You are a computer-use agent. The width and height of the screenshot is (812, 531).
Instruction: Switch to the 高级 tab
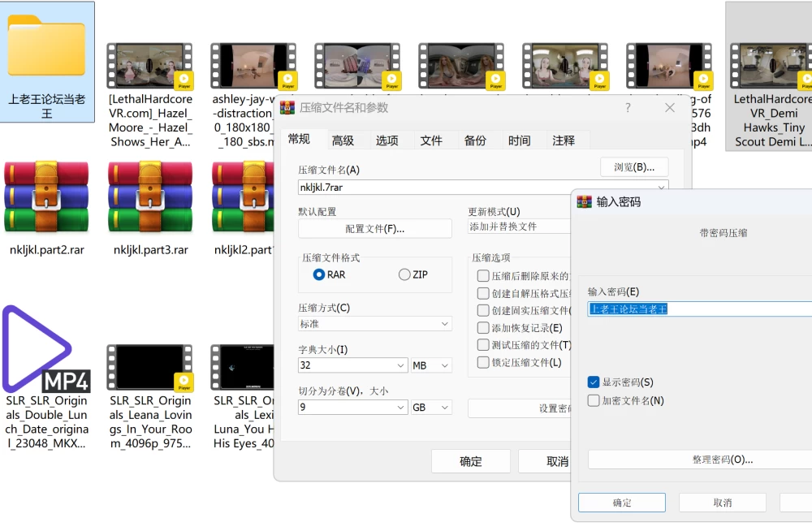point(343,140)
